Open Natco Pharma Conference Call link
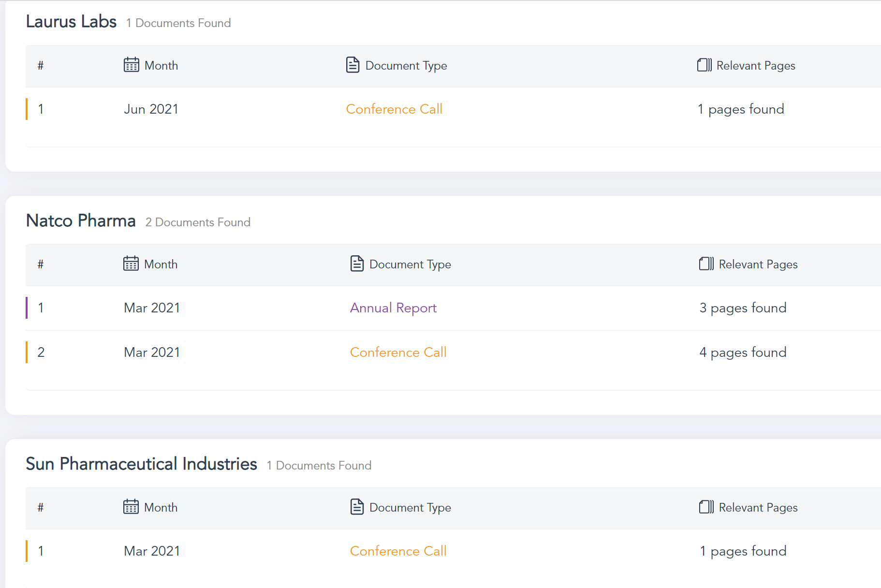This screenshot has width=881, height=588. [398, 353]
